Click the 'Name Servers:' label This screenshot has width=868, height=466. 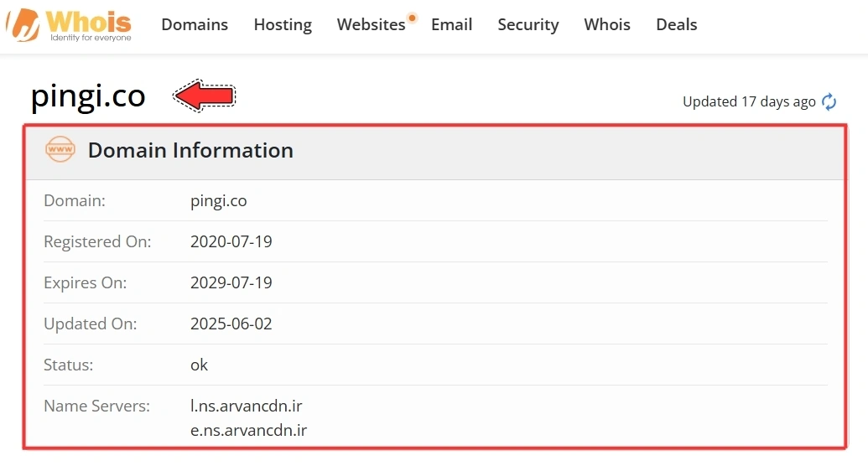click(97, 406)
